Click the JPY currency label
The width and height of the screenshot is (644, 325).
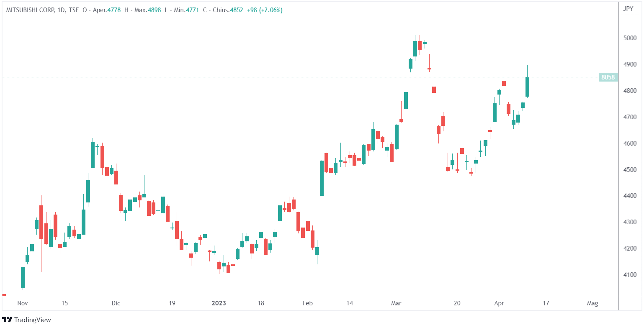coord(628,8)
